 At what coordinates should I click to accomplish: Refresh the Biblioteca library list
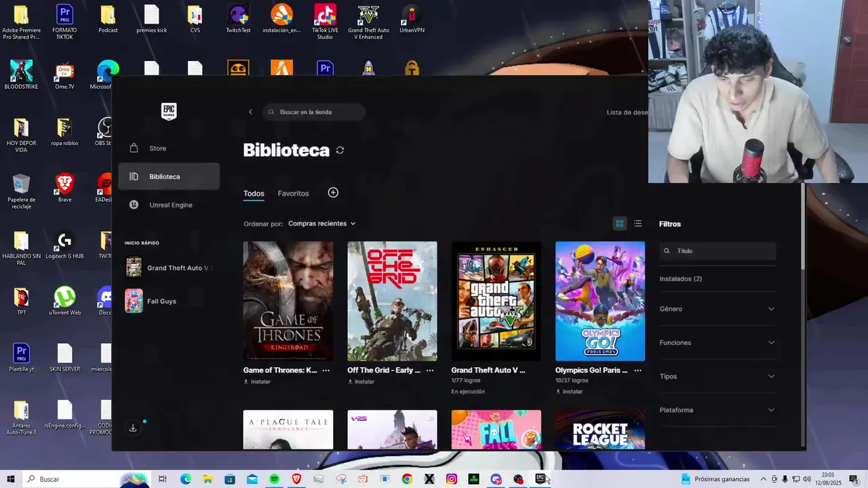click(340, 150)
